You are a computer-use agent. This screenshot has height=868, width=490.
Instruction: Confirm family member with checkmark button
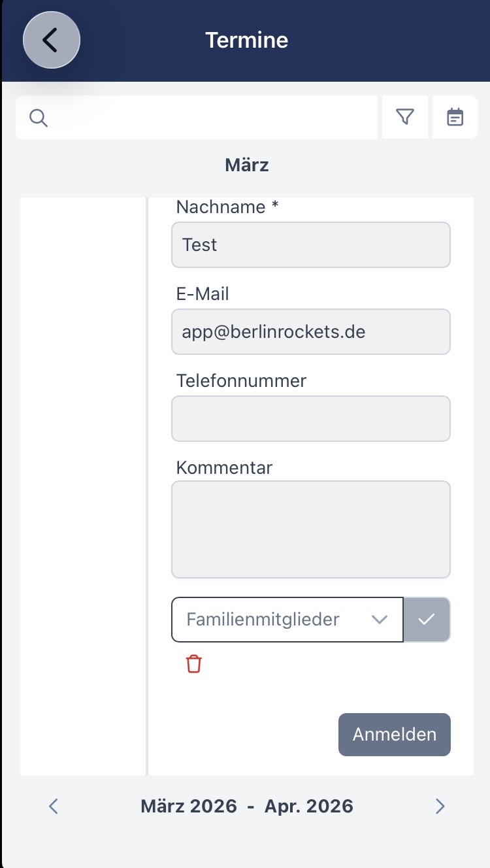[x=427, y=619]
